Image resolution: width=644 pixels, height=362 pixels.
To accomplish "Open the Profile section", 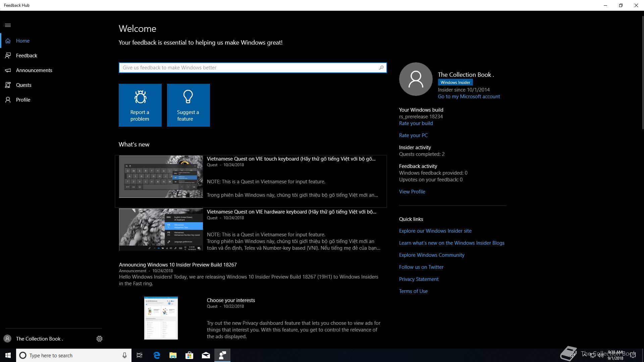I will coord(51,100).
